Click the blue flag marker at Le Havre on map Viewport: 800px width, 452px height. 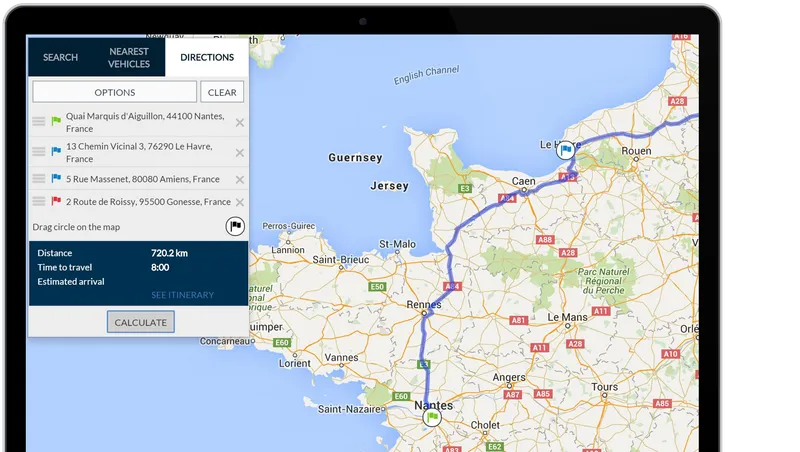pos(565,150)
